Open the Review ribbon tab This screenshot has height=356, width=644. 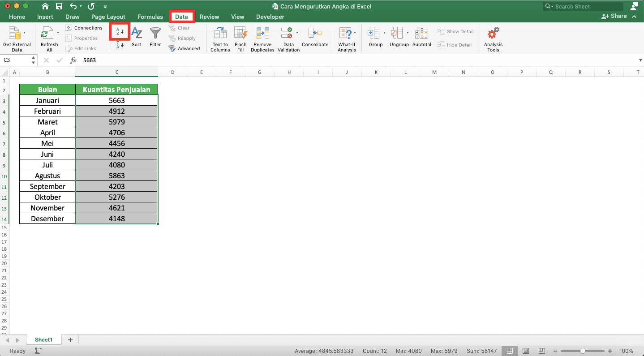(x=209, y=17)
